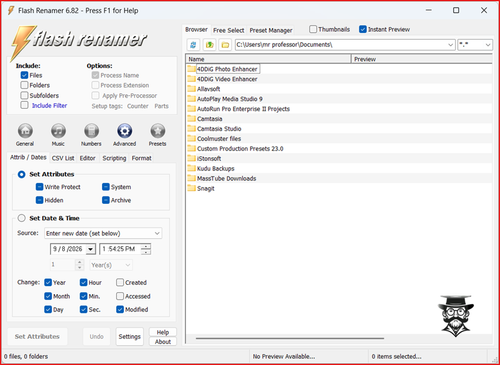Click folder icon next to Allavsoft
The width and height of the screenshot is (500, 365).
pyautogui.click(x=191, y=89)
